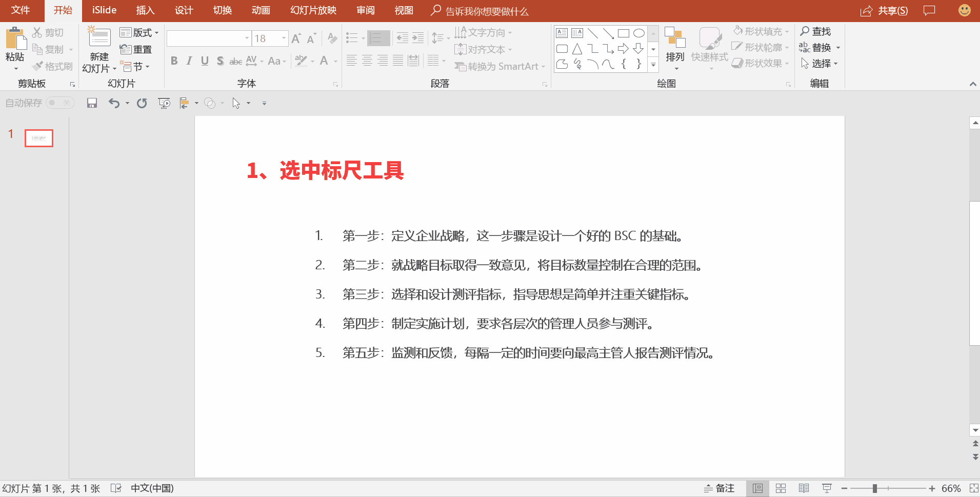Toggle Normal view in status bar
980x497 pixels.
[x=757, y=488]
